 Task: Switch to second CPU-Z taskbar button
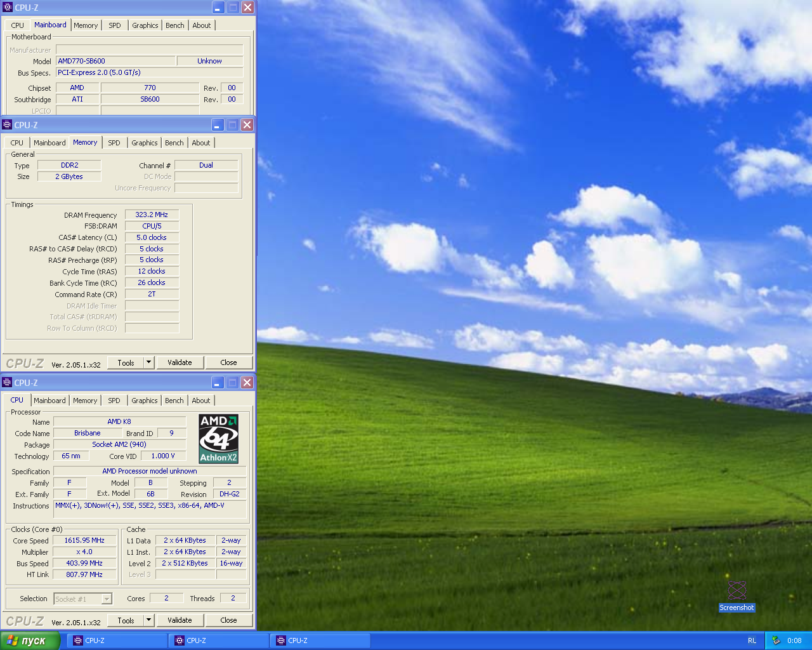(x=219, y=640)
